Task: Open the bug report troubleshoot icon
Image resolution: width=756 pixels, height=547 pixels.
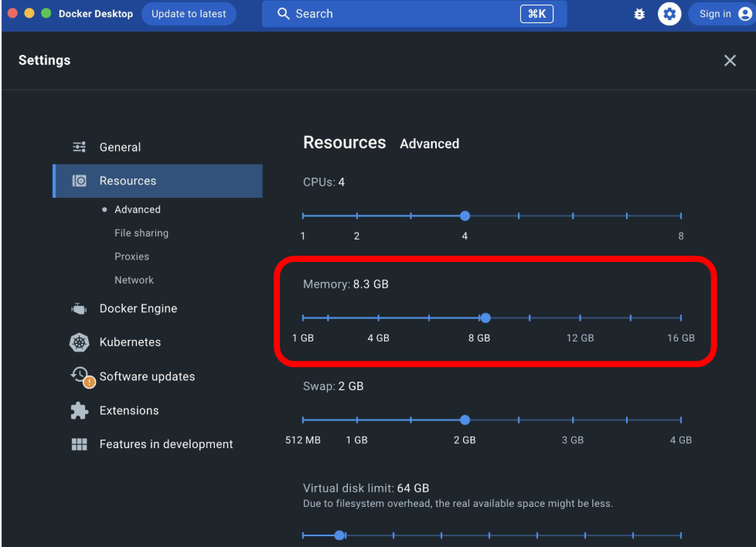Action: pyautogui.click(x=639, y=14)
